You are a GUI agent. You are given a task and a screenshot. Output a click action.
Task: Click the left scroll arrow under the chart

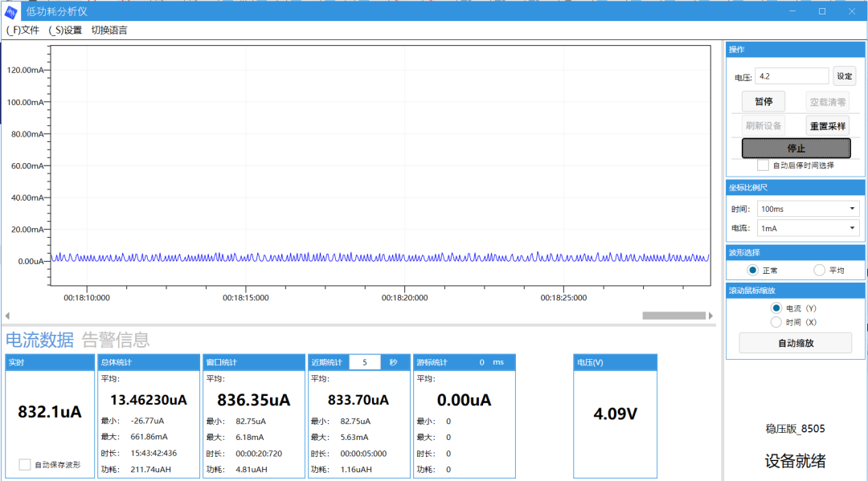[x=7, y=316]
